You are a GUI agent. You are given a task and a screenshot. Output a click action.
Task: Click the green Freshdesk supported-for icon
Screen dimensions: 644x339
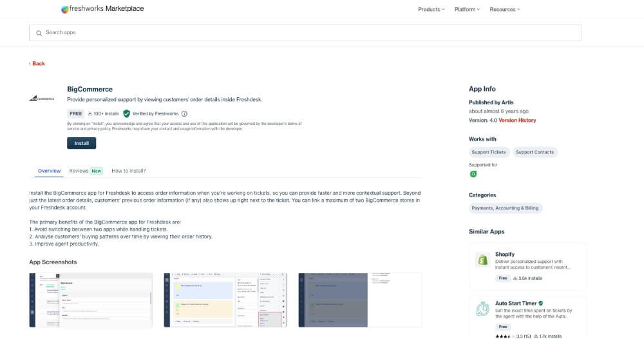[x=473, y=174]
